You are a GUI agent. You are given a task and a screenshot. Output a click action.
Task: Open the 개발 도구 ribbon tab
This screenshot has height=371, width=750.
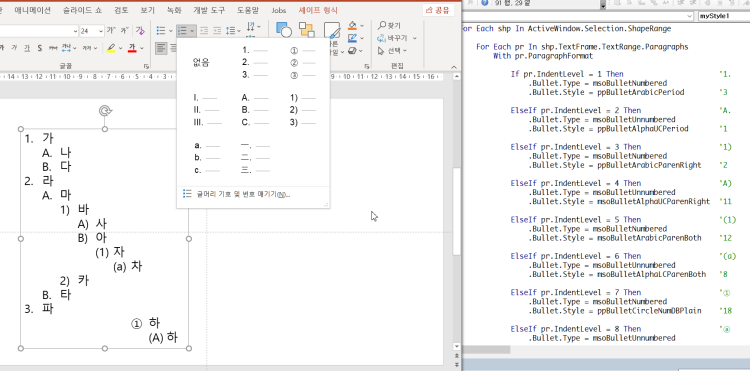[x=209, y=10]
